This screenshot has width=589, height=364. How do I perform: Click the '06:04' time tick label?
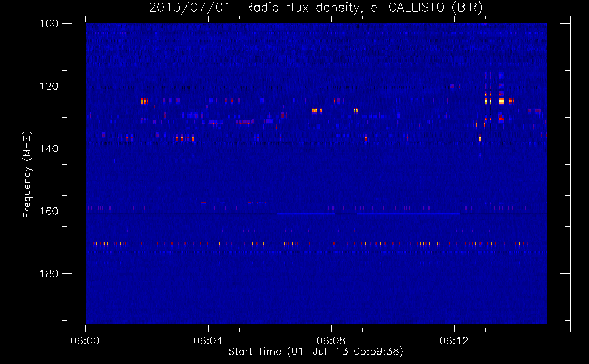click(208, 341)
